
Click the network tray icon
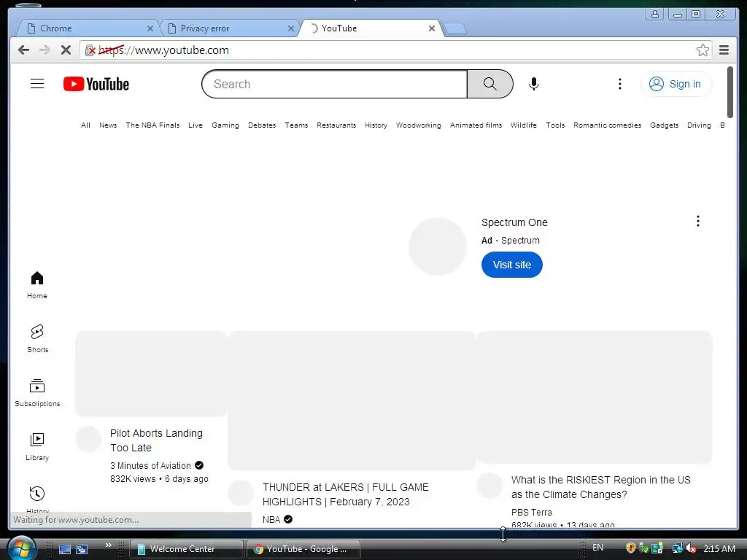[x=677, y=548]
